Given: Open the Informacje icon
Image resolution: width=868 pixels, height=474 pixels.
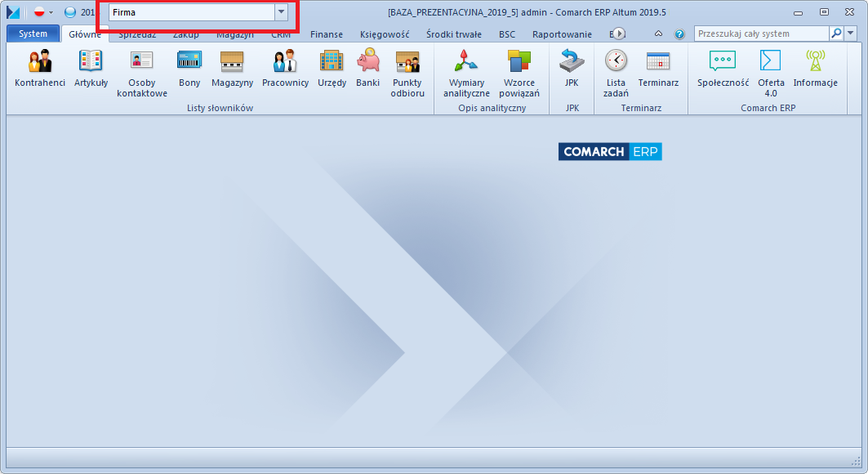Looking at the screenshot, I should (x=816, y=61).
